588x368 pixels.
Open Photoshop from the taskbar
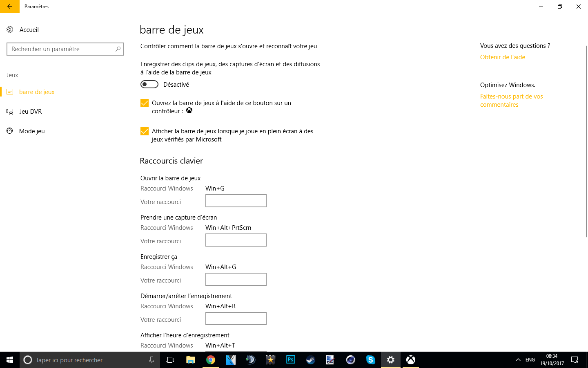(x=291, y=360)
